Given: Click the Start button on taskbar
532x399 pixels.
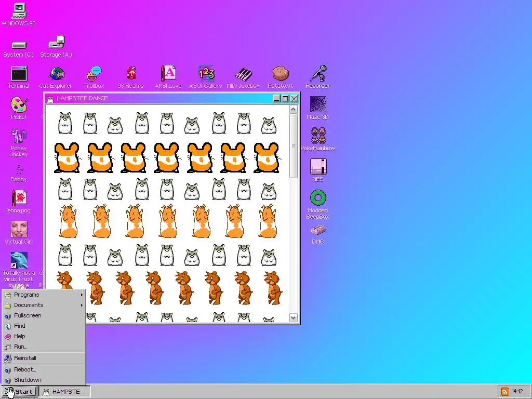Looking at the screenshot, I should point(19,392).
